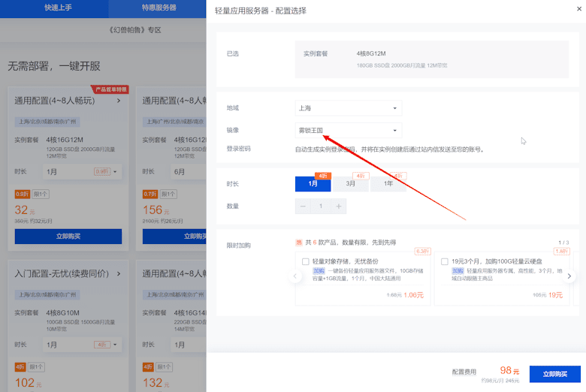Choose the 3月 duration option
This screenshot has height=392, width=586.
[x=350, y=184]
